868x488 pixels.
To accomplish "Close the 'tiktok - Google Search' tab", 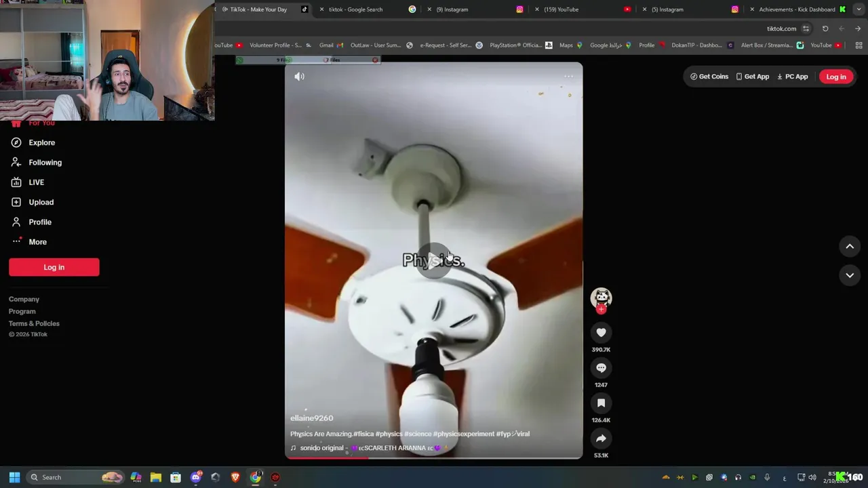I will pyautogui.click(x=321, y=9).
